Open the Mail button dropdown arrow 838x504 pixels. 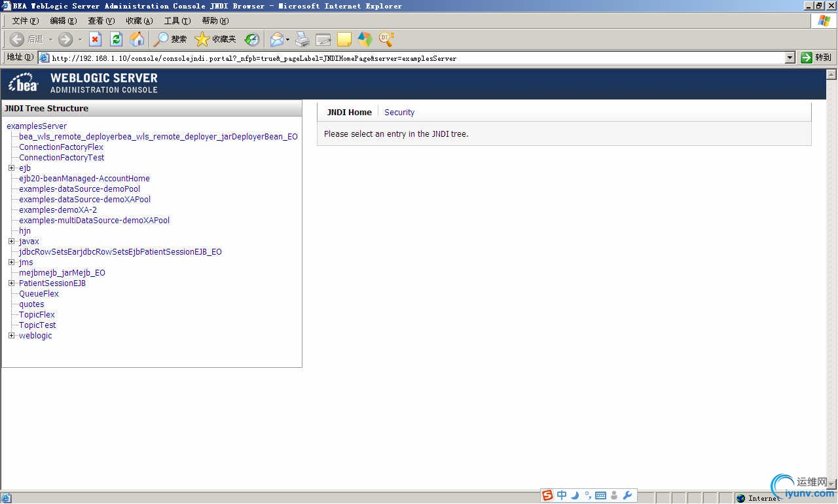pos(287,39)
